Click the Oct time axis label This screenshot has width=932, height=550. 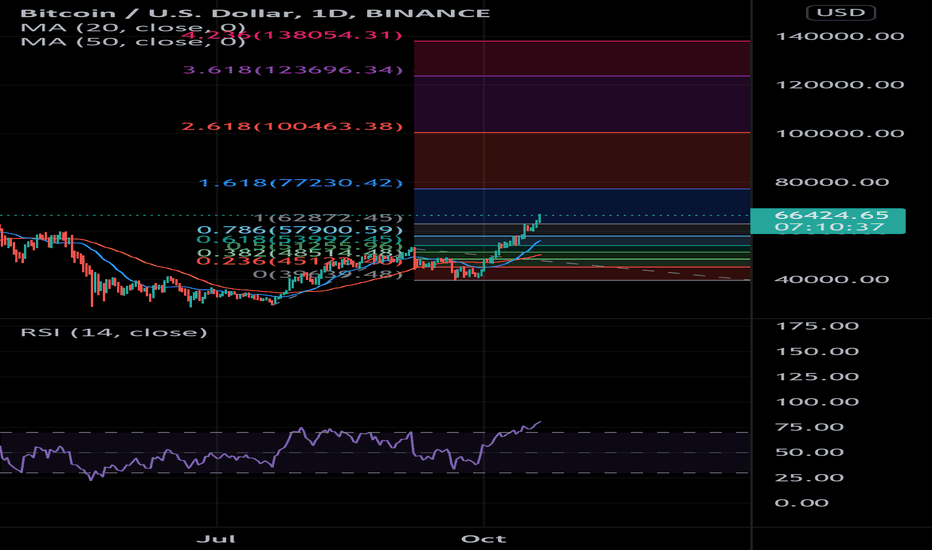point(483,539)
